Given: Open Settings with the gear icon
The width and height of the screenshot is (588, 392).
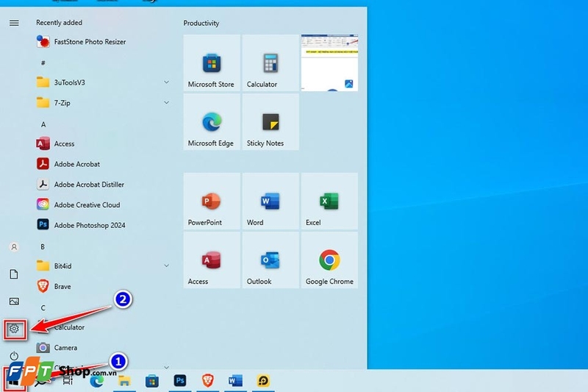Looking at the screenshot, I should click(x=14, y=329).
